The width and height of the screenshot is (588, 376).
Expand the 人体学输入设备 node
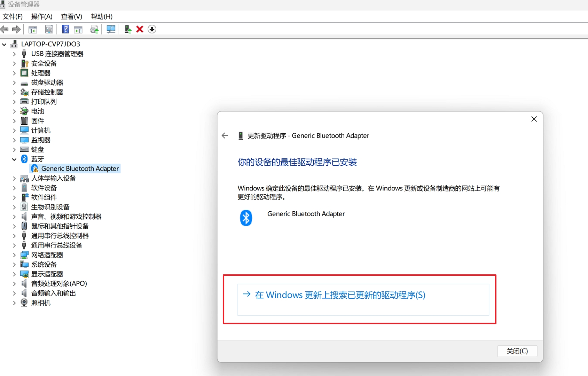coord(14,178)
